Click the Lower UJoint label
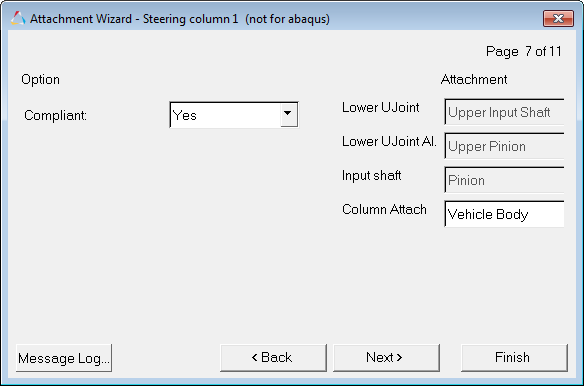 (x=381, y=108)
